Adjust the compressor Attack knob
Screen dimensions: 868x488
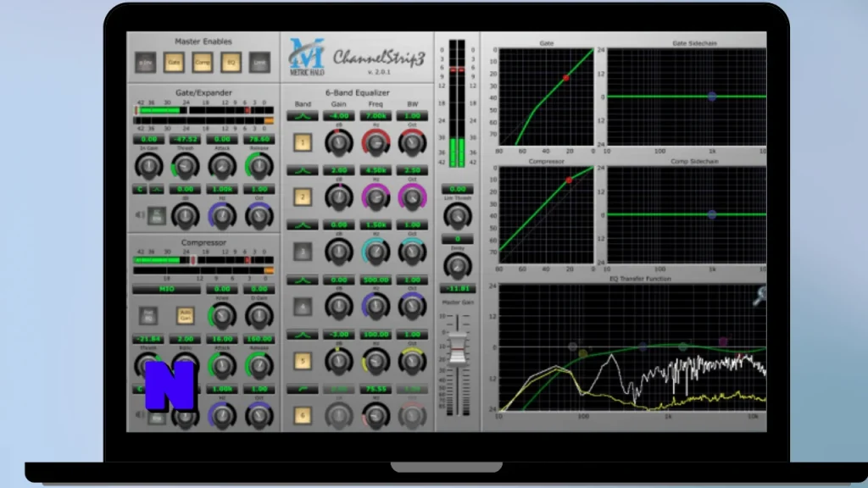[x=222, y=366]
